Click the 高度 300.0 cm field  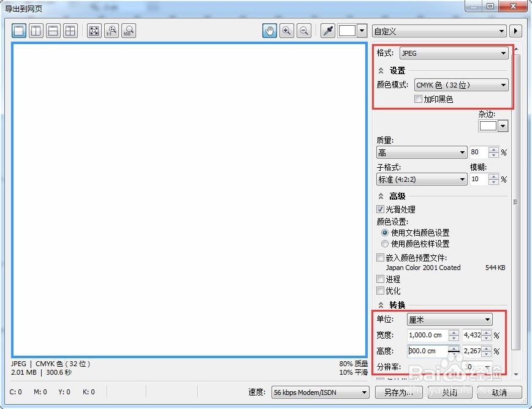[x=428, y=351]
